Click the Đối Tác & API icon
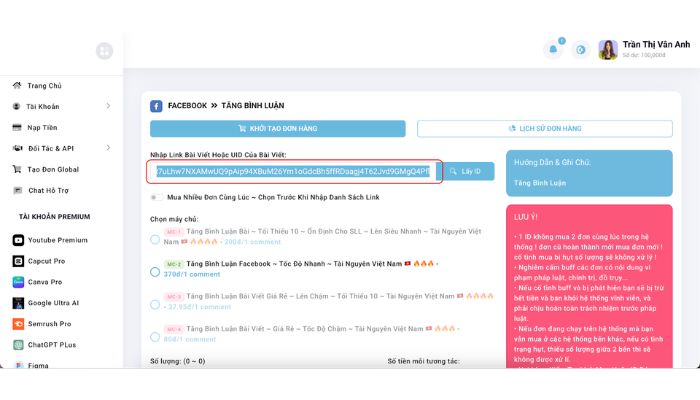This screenshot has width=700, height=400. [x=17, y=148]
